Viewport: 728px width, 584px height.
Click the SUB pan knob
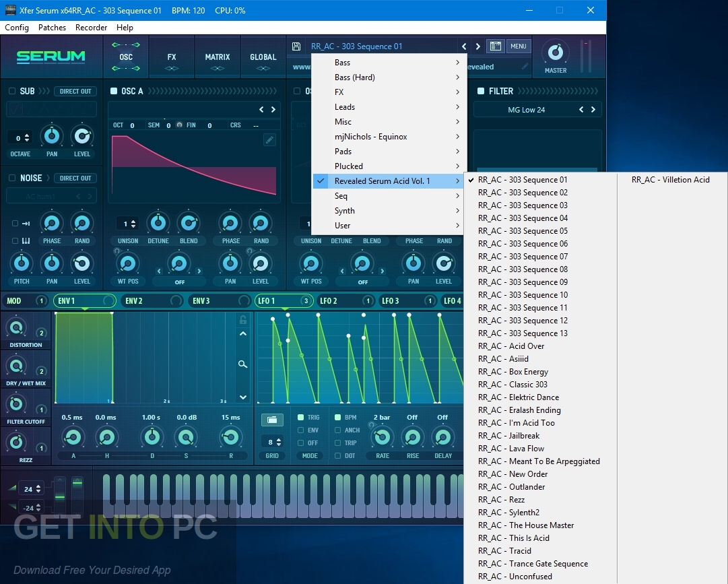52,136
